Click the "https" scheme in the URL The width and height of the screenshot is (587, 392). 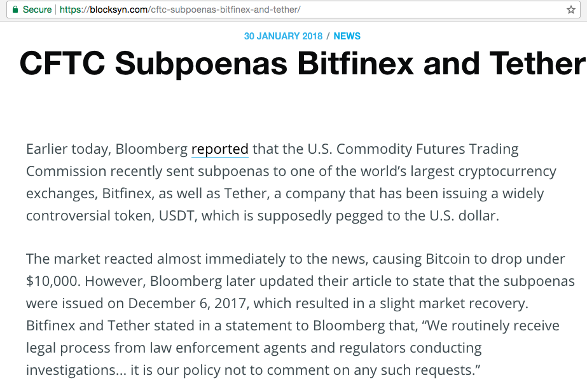coord(71,10)
